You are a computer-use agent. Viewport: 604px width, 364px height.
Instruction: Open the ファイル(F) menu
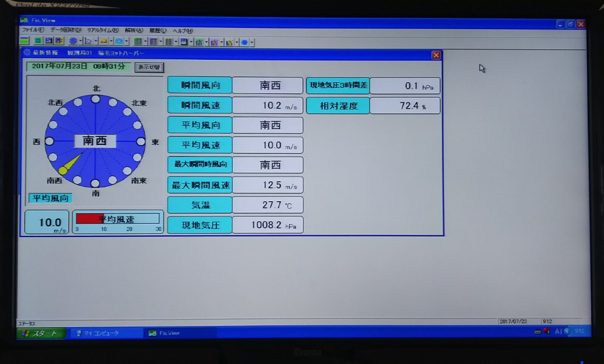click(x=33, y=30)
